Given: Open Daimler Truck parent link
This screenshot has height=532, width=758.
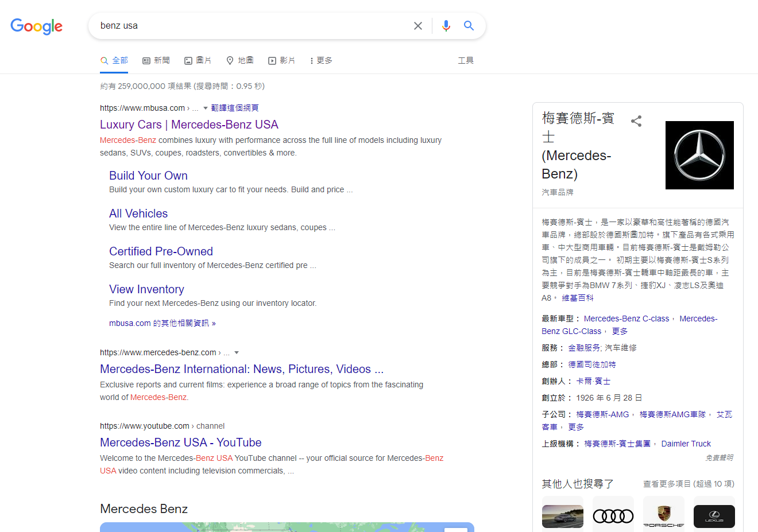Looking at the screenshot, I should coord(686,444).
